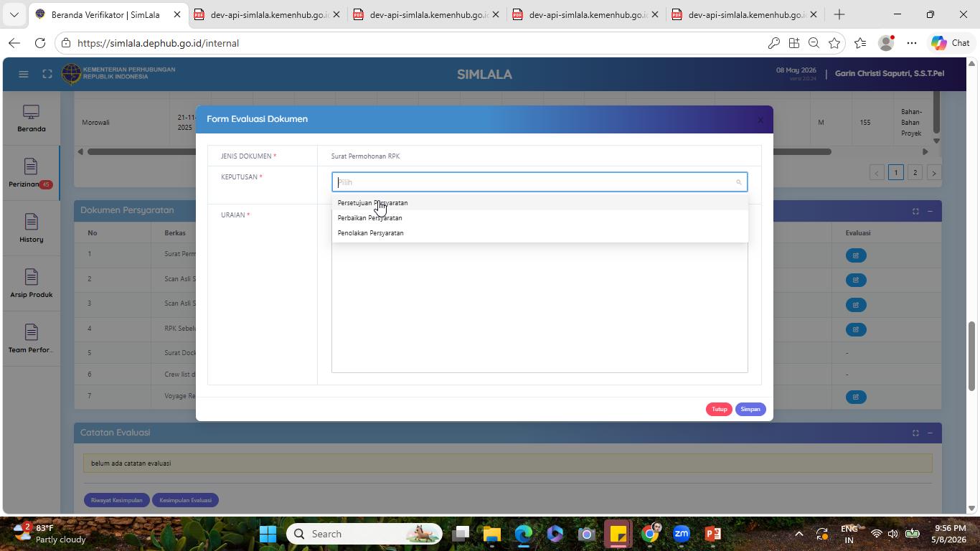
Task: Close the Form Evaluasi Dokumen dialog
Action: click(760, 120)
